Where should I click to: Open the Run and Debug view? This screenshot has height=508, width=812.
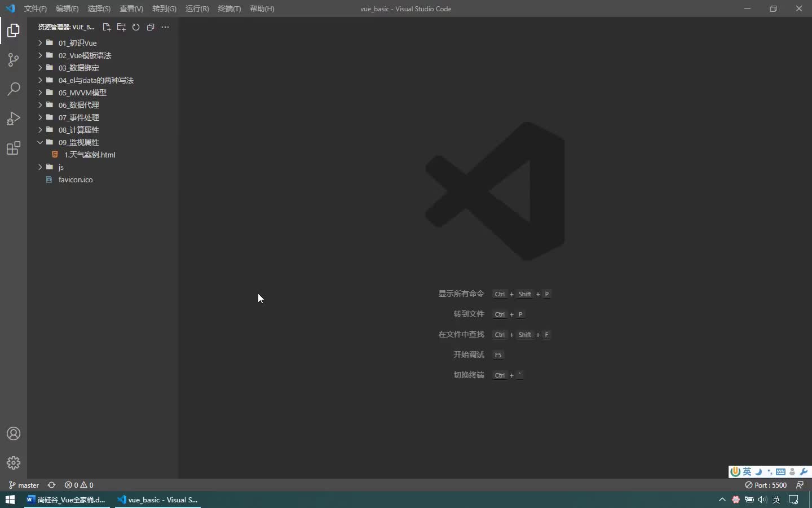click(x=14, y=119)
